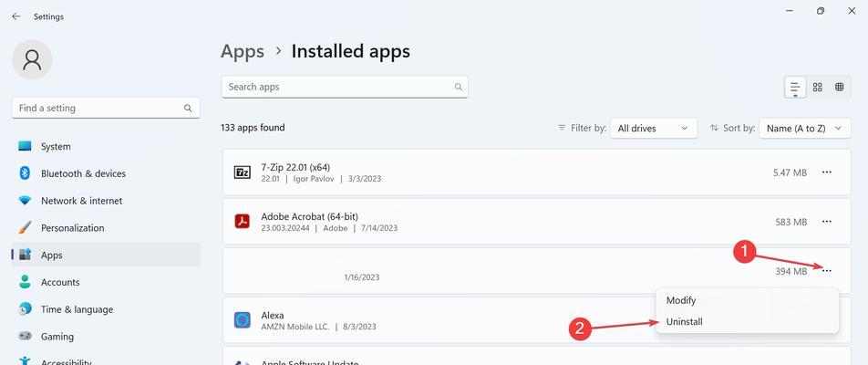Screen dimensions: 868x365
Task: Click the Time & language globe icon
Action: point(25,309)
